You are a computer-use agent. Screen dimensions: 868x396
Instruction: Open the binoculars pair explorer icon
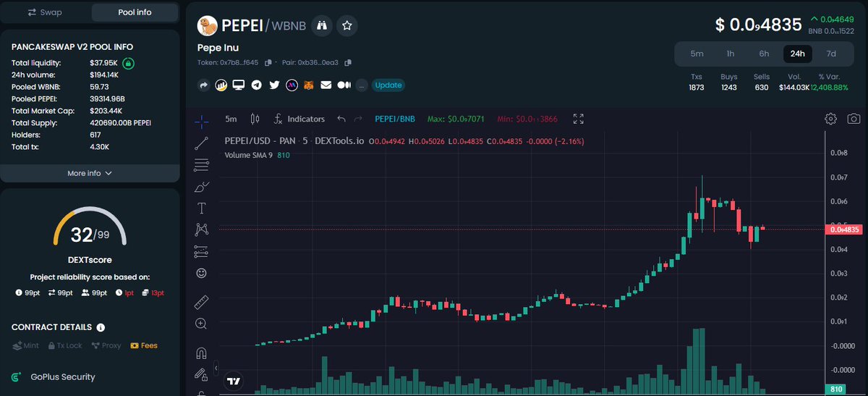(323, 26)
